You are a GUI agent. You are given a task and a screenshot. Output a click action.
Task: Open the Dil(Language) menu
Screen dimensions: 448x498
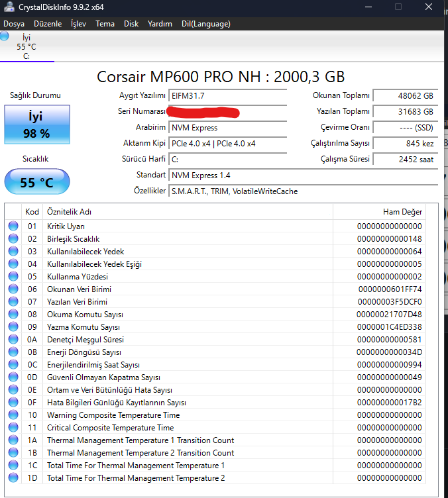pyautogui.click(x=206, y=24)
